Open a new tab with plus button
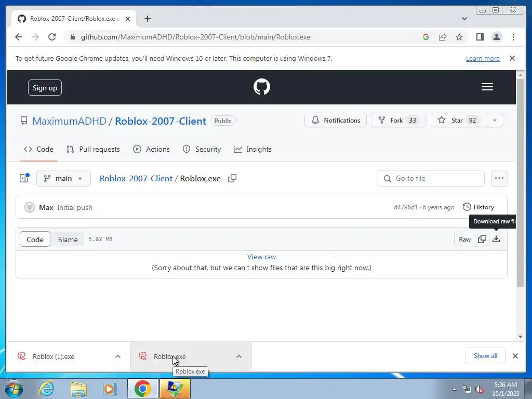The width and height of the screenshot is (532, 399). tap(147, 19)
